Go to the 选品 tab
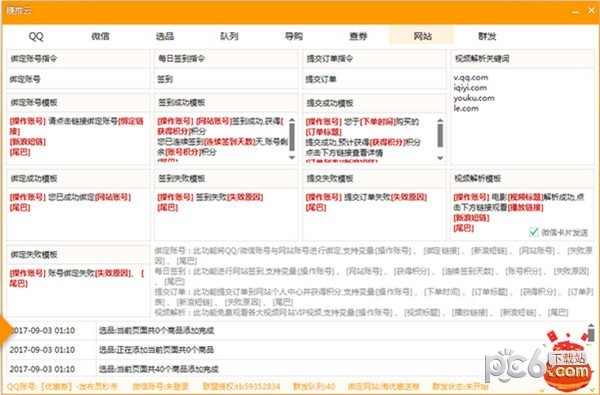 point(165,36)
